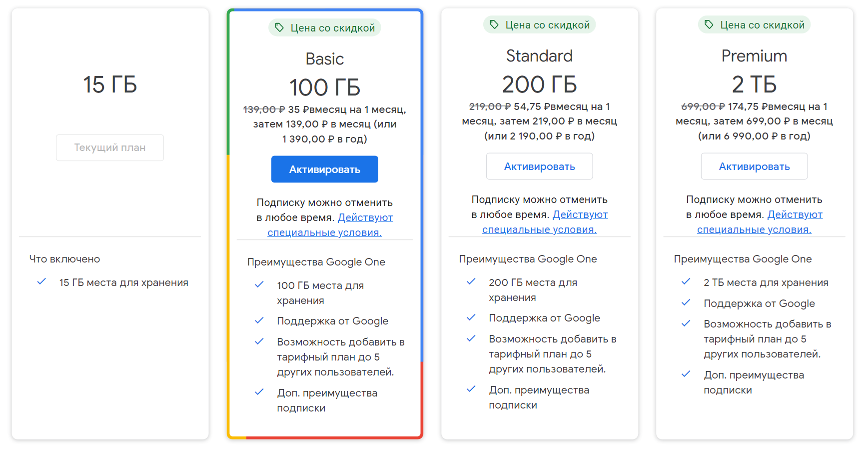Click checkmark next to Basic's Поддержка от Google
Viewport: 868px width, 453px height.
coord(259,320)
